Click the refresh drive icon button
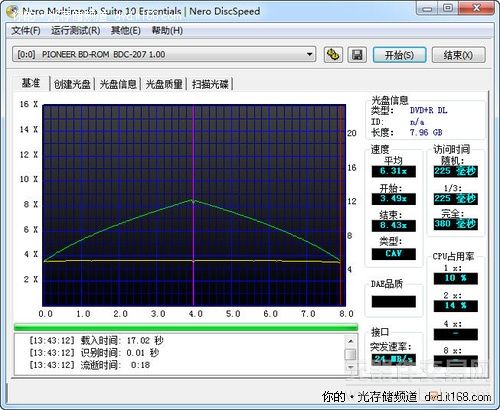 pos(333,55)
